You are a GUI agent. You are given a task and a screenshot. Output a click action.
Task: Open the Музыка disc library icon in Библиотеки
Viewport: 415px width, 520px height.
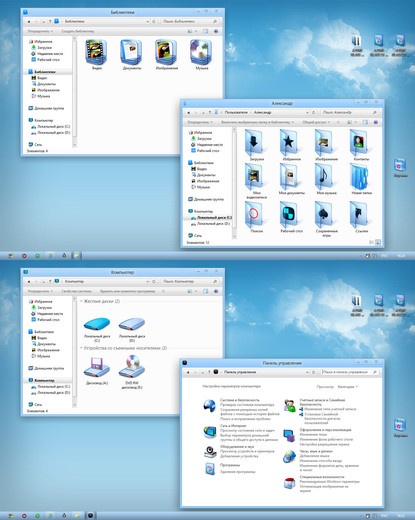click(201, 52)
